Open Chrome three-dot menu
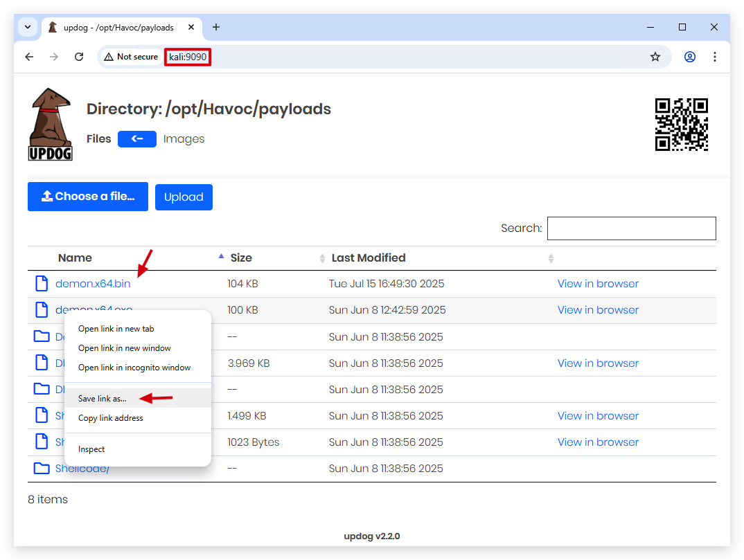744x560 pixels. (715, 57)
